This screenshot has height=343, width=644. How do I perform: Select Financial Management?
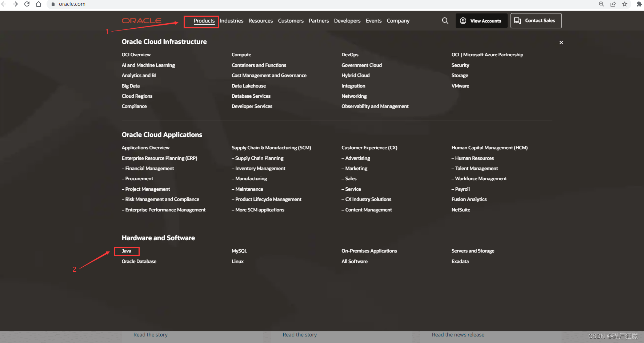click(148, 168)
